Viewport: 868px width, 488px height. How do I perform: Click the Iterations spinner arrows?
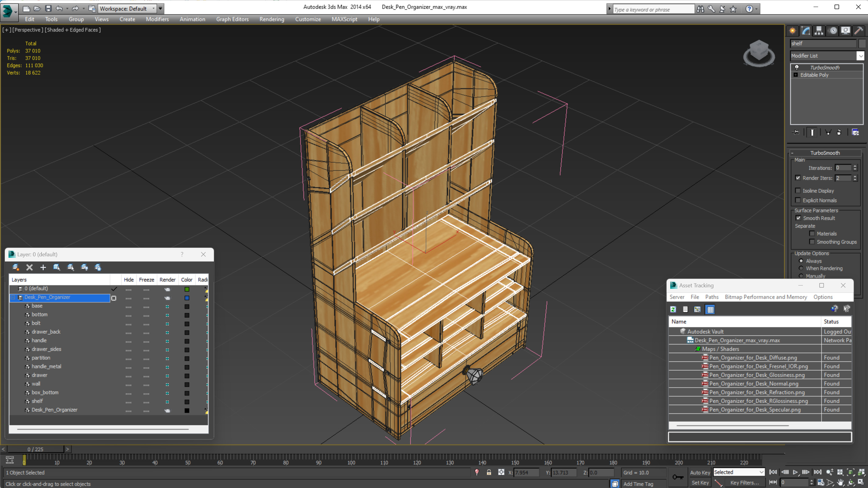pos(855,168)
